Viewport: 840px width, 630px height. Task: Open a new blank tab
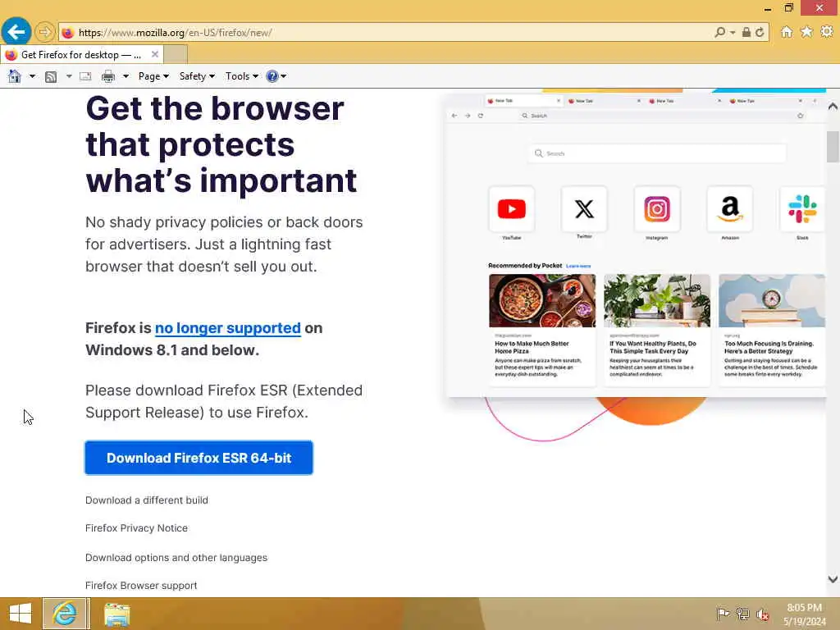pyautogui.click(x=176, y=54)
